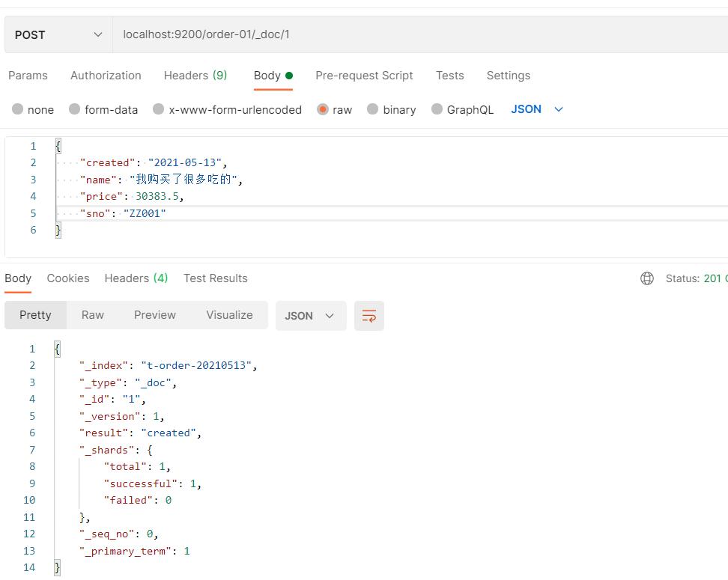Click the globe network icon near Status
This screenshot has height=580, width=728.
click(x=647, y=278)
